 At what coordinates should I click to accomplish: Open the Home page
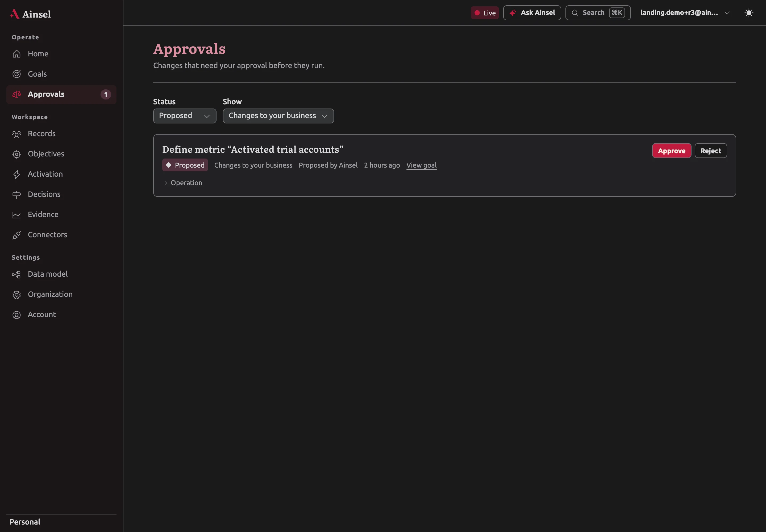click(x=61, y=54)
